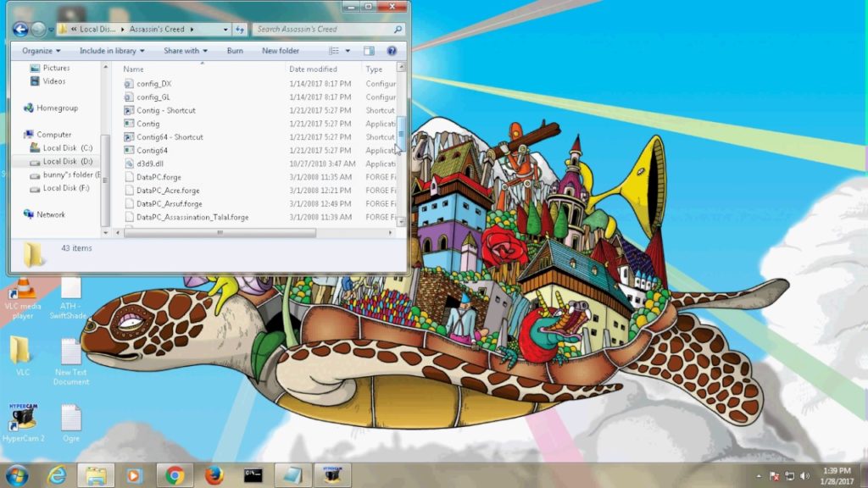
Task: Click the Burn button
Action: [235, 51]
